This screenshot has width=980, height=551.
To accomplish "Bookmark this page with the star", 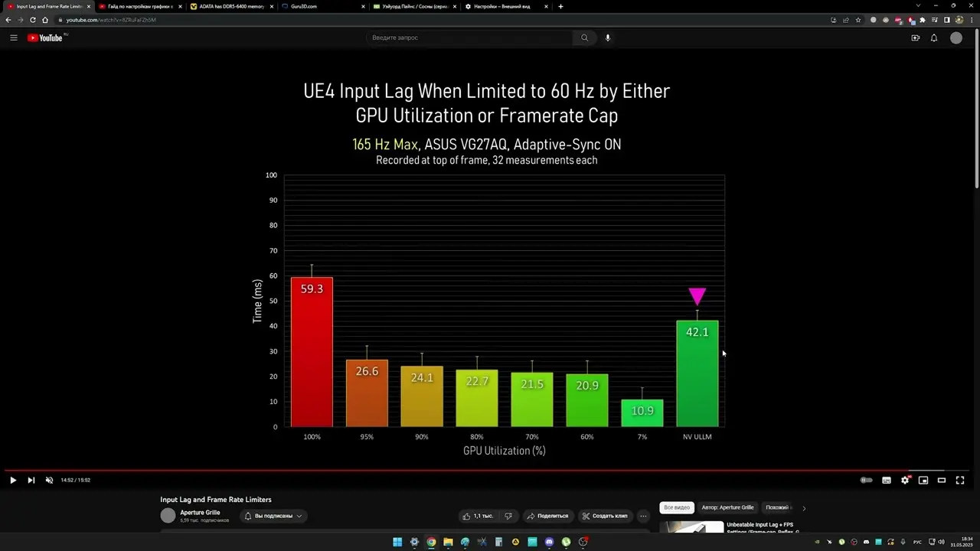I will click(x=859, y=20).
